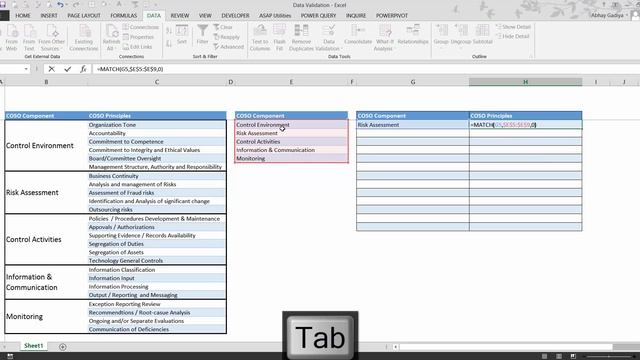The height and width of the screenshot is (360, 640).
Task: Toggle the Filter funnel icon
Action: pos(202,34)
